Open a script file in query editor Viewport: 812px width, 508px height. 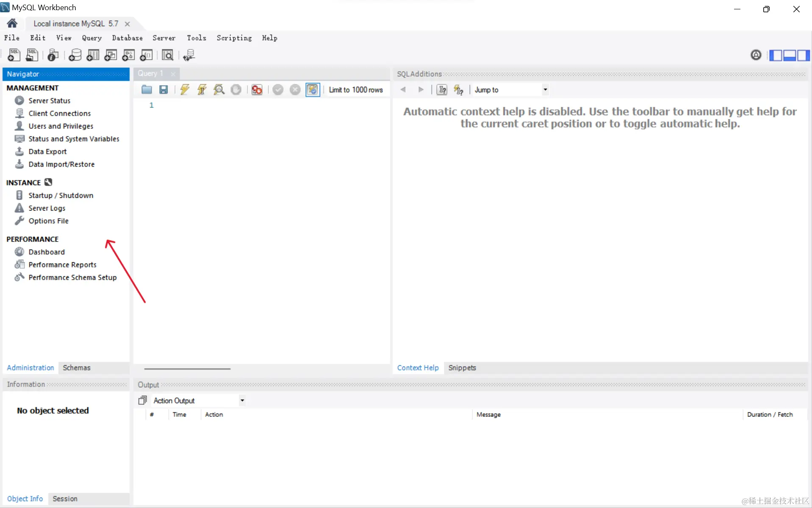pyautogui.click(x=147, y=89)
